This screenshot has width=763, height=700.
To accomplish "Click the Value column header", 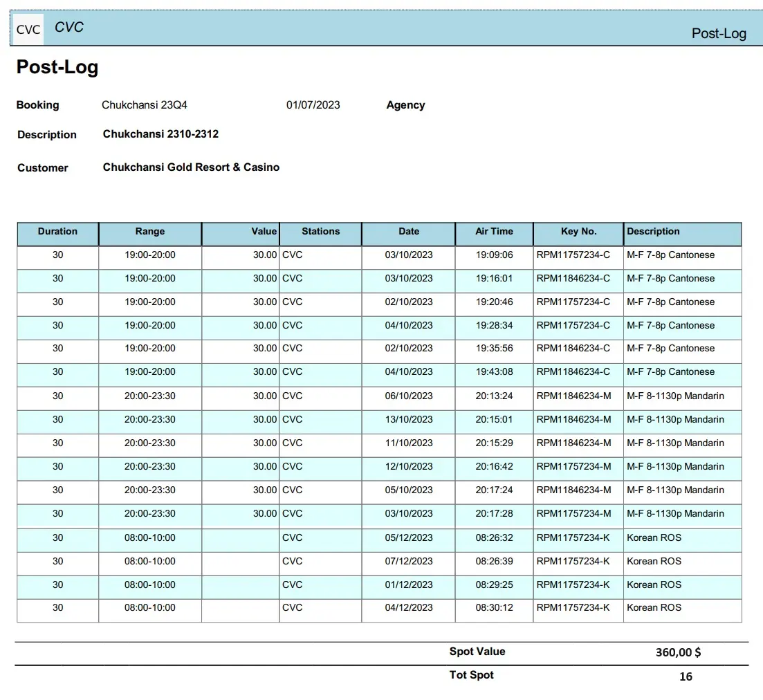I will click(264, 232).
